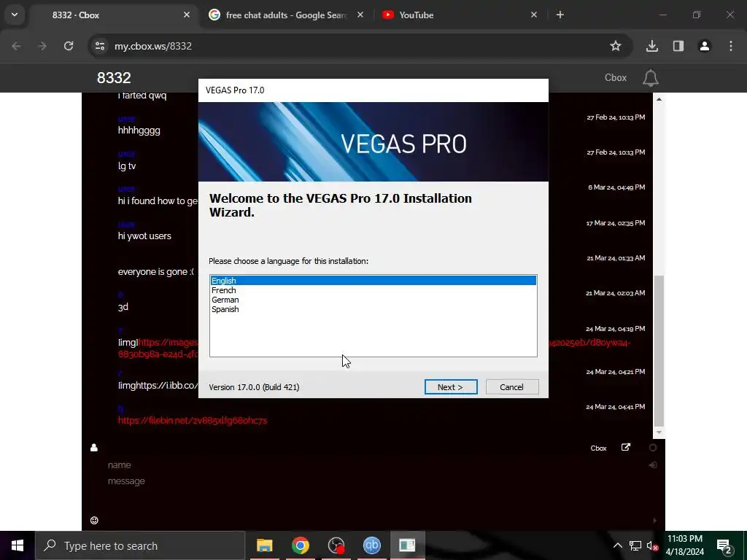This screenshot has width=747, height=560.
Task: Open Google Chrome from the taskbar
Action: coord(300,545)
